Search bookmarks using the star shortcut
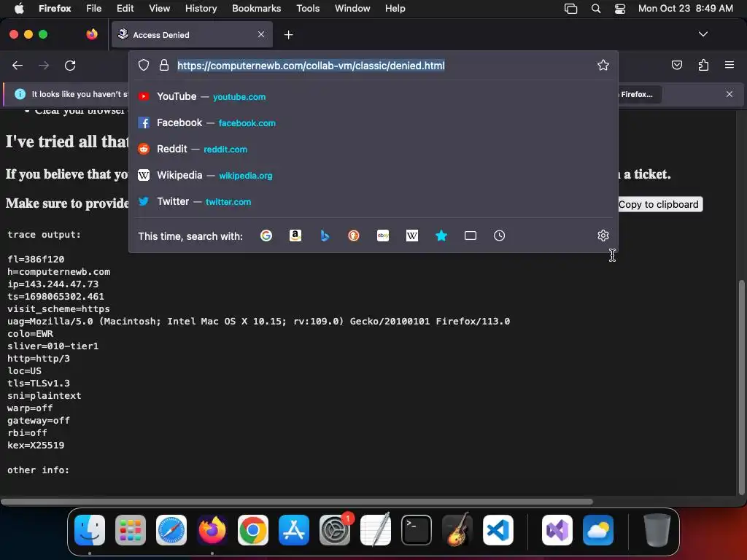 point(441,236)
